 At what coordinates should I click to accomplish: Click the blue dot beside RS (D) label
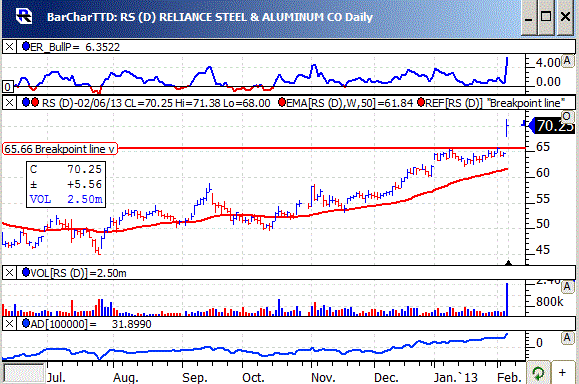26,102
